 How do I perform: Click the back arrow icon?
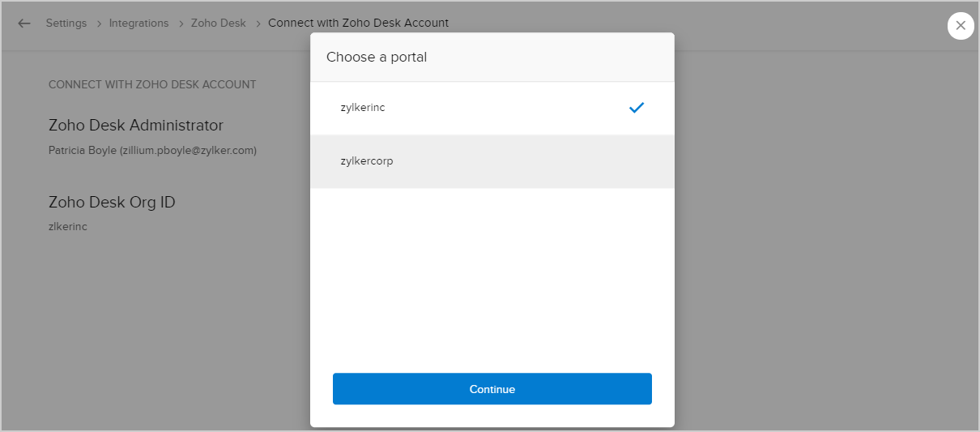(24, 24)
